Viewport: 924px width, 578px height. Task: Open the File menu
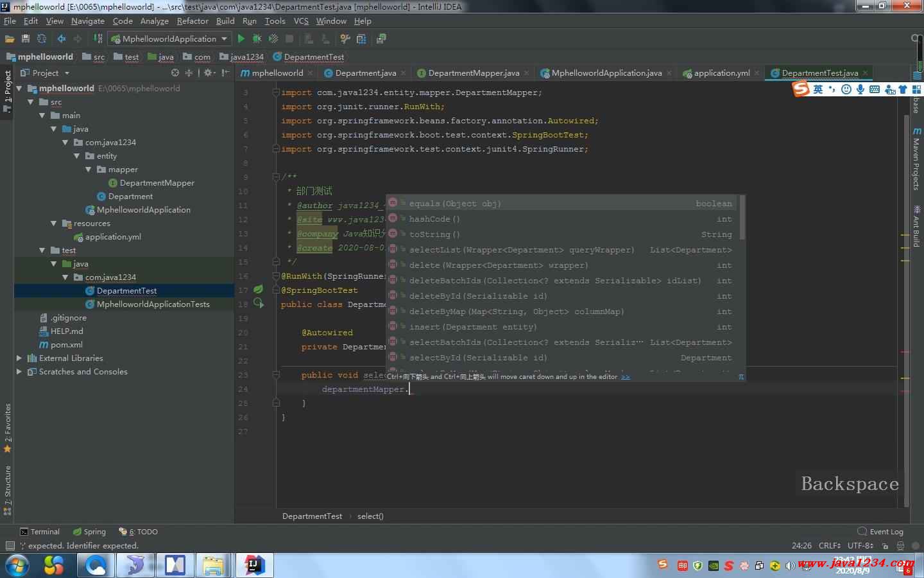pos(10,21)
